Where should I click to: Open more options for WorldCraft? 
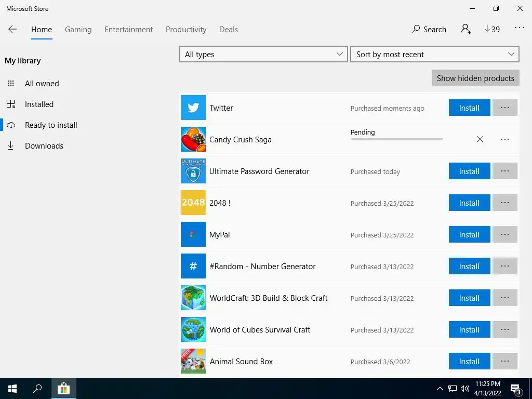pos(505,298)
